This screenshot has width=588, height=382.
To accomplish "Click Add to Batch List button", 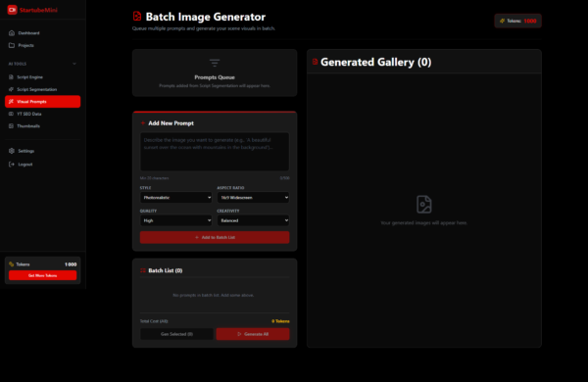I will click(x=215, y=237).
